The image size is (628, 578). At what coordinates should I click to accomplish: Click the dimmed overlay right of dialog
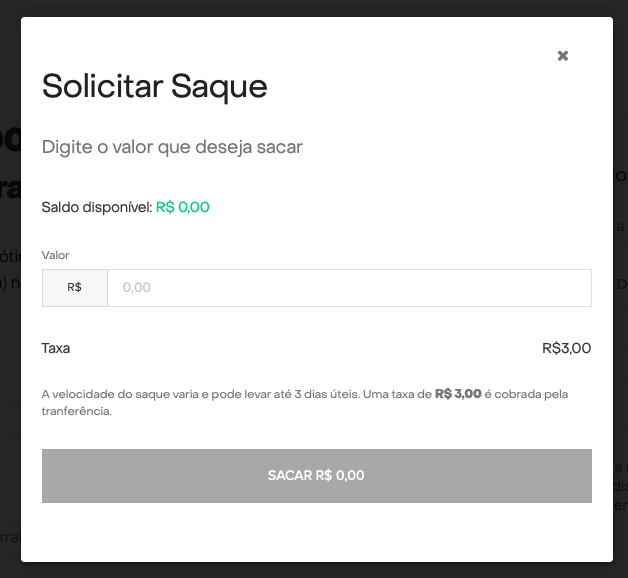tap(620, 300)
